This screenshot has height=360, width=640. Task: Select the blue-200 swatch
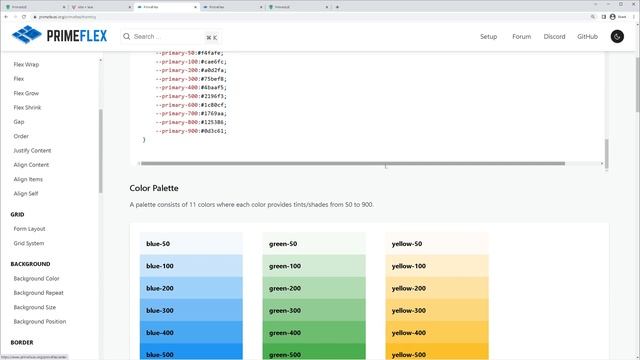(191, 288)
